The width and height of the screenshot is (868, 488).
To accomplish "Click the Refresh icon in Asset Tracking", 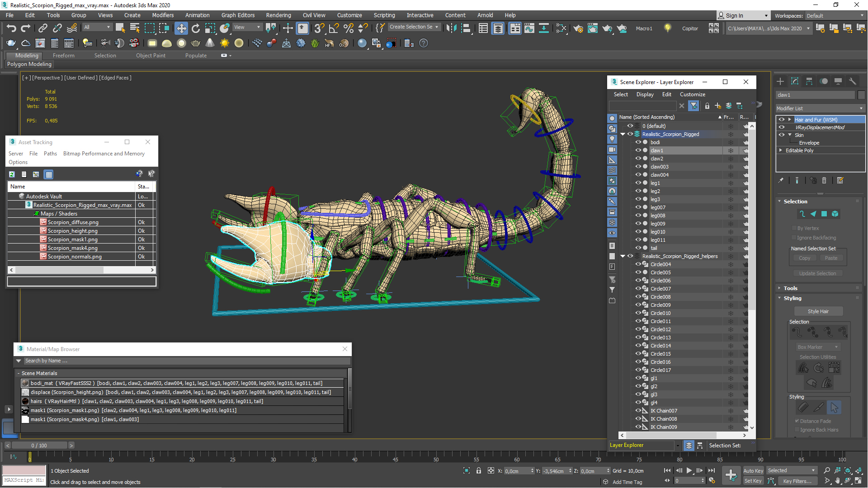I will [12, 174].
